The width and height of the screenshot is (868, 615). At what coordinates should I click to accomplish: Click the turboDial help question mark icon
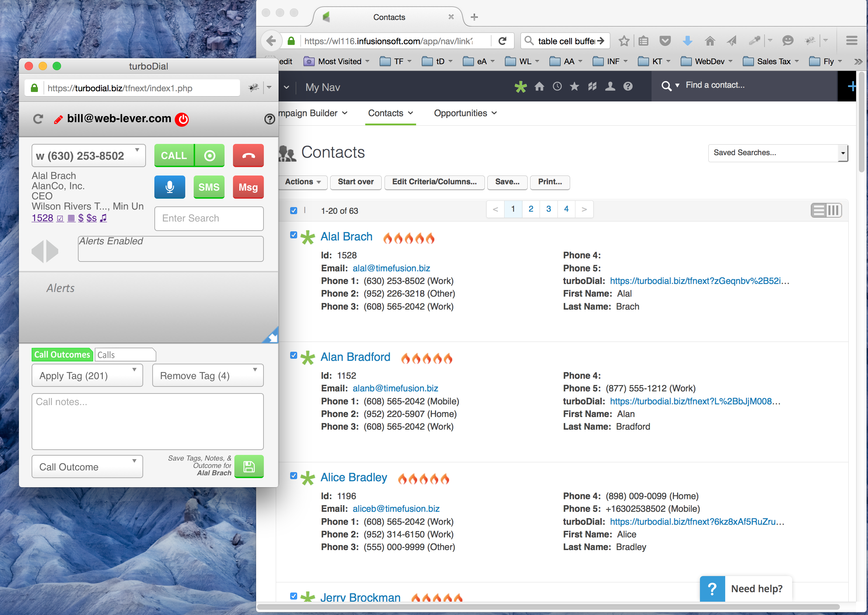tap(269, 119)
